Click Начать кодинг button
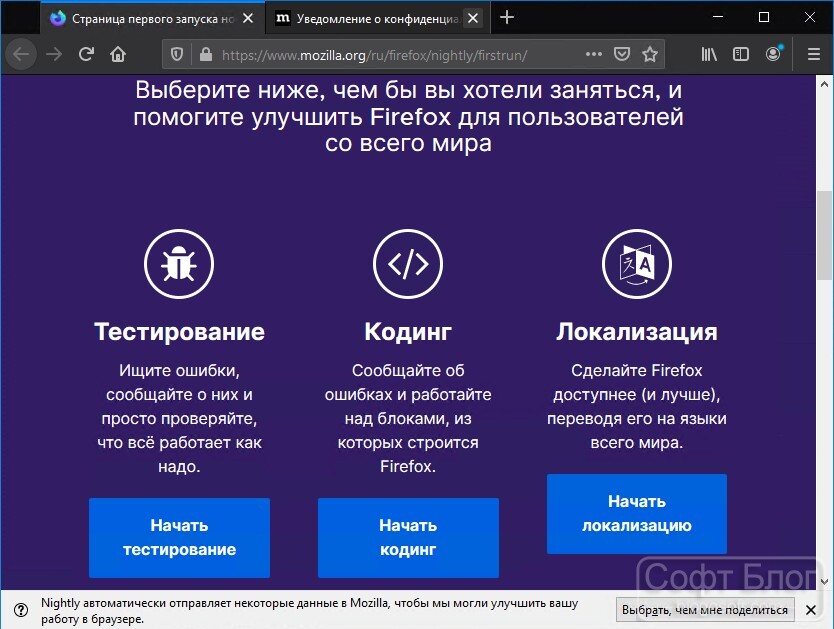This screenshot has width=834, height=629. 408,538
